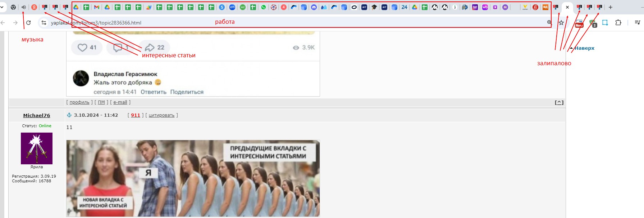Bookmark this page with the star
The image size is (644, 218).
561,23
